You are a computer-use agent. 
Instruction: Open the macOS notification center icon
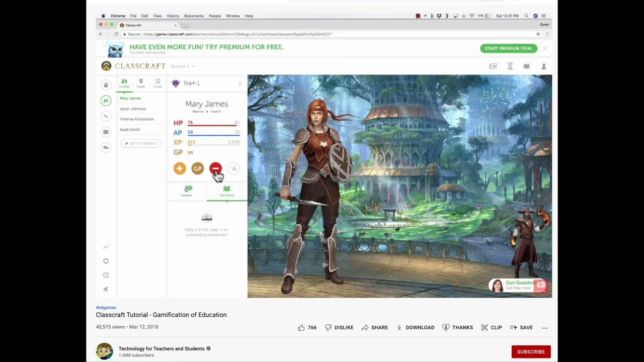(x=544, y=16)
